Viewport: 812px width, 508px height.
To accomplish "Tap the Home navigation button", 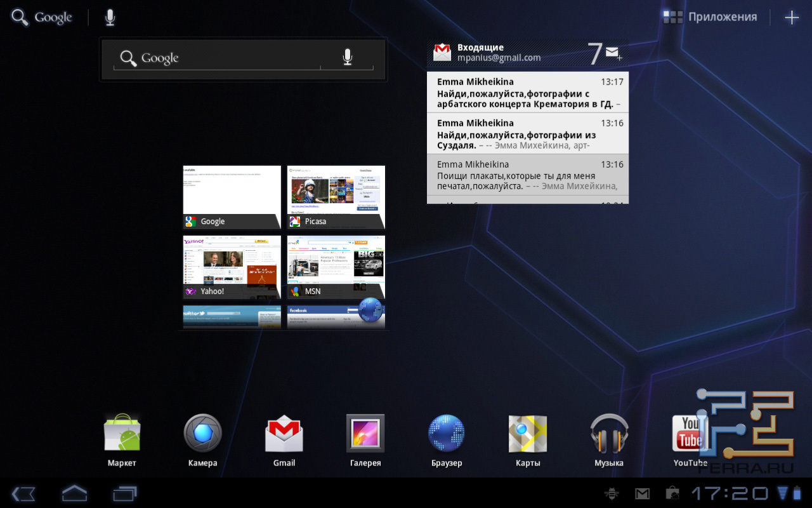I will (74, 493).
